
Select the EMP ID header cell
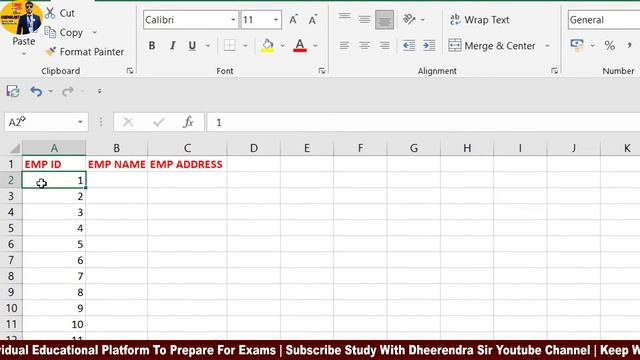click(x=54, y=164)
